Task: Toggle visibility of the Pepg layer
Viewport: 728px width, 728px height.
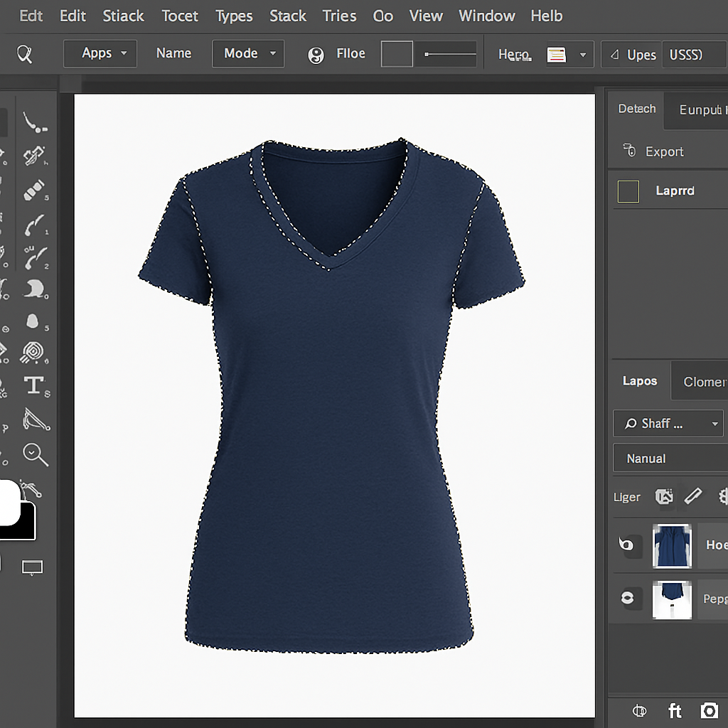Action: coord(627,598)
